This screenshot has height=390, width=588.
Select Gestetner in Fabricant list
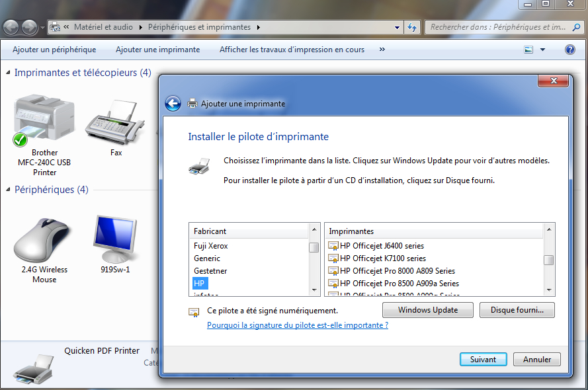point(210,271)
